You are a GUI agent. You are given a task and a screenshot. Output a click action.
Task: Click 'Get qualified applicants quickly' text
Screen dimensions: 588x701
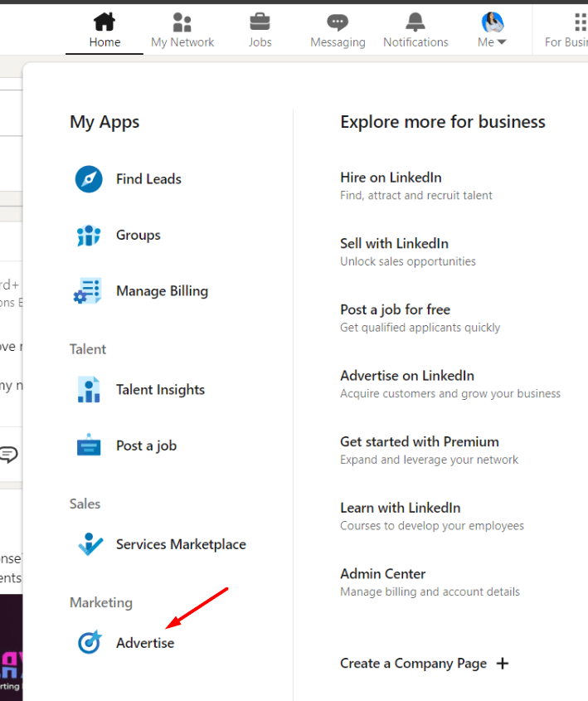point(420,328)
